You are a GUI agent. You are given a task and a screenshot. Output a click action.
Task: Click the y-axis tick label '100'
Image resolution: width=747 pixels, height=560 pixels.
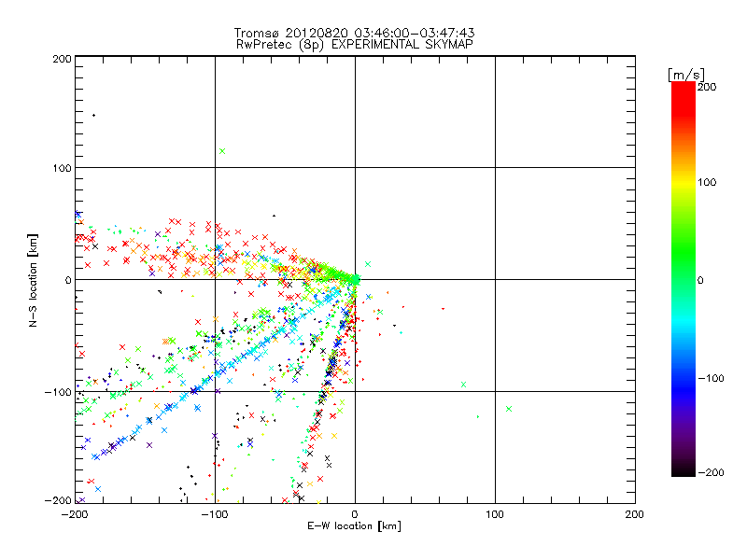63,168
